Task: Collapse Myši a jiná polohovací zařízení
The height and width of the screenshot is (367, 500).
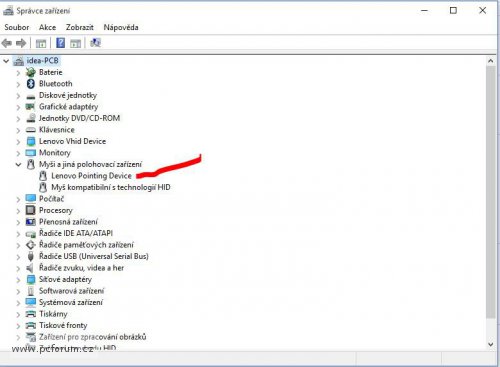Action: (x=18, y=165)
